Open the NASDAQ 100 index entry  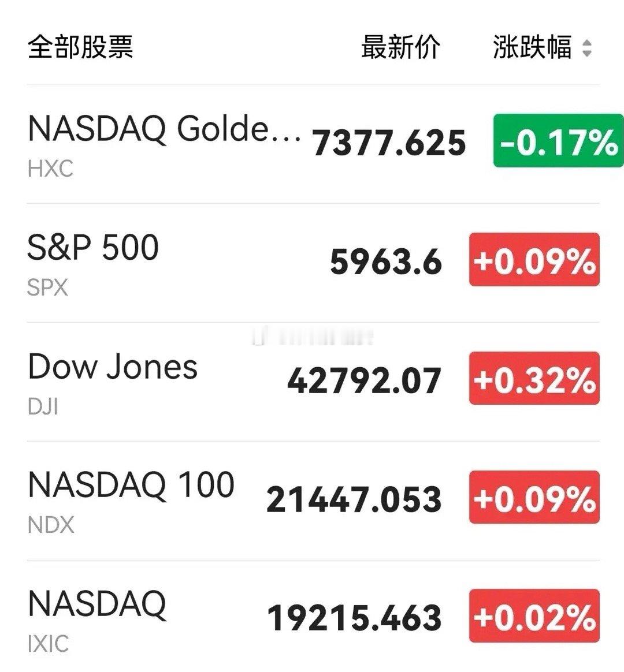point(313,500)
